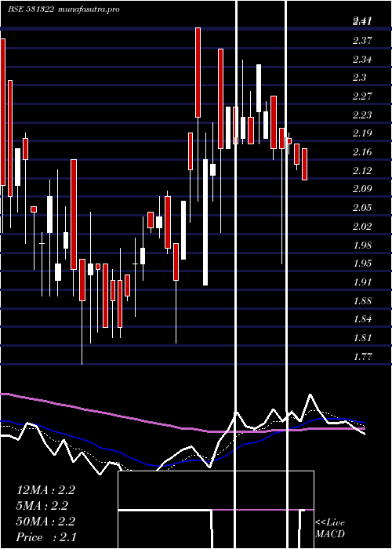Image resolution: width=392 pixels, height=549 pixels.
Task: Click the 1.81 price axis label
Action: (362, 338)
